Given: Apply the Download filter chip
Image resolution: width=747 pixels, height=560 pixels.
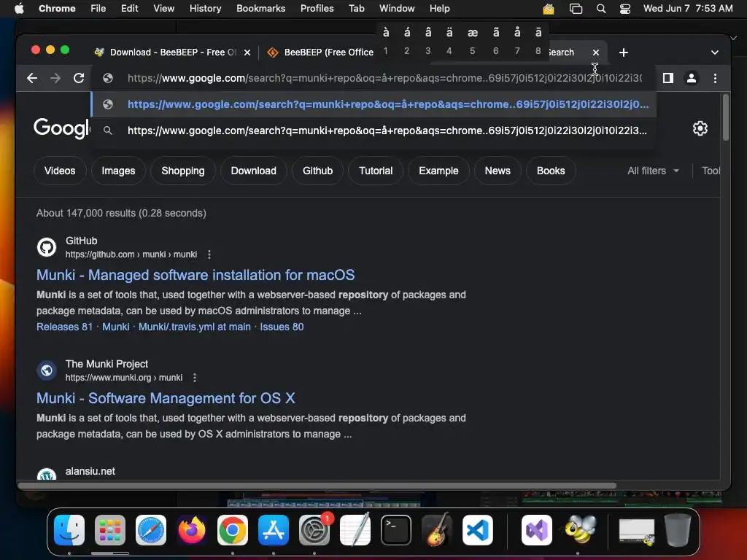Looking at the screenshot, I should pyautogui.click(x=253, y=171).
